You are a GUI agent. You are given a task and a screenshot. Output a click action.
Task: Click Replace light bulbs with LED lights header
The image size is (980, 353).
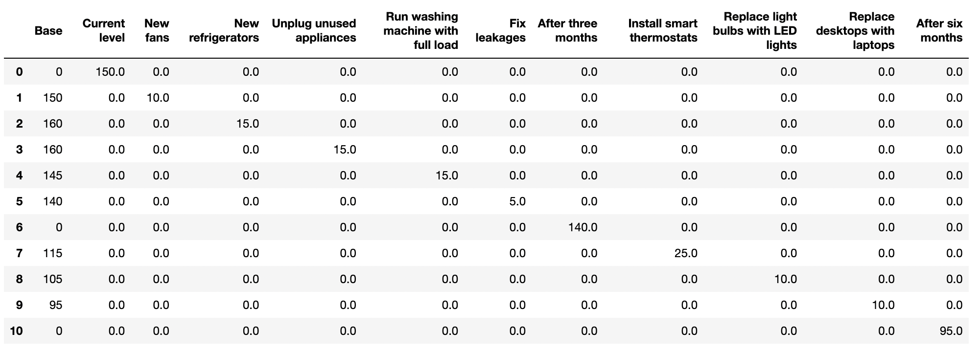tap(755, 31)
